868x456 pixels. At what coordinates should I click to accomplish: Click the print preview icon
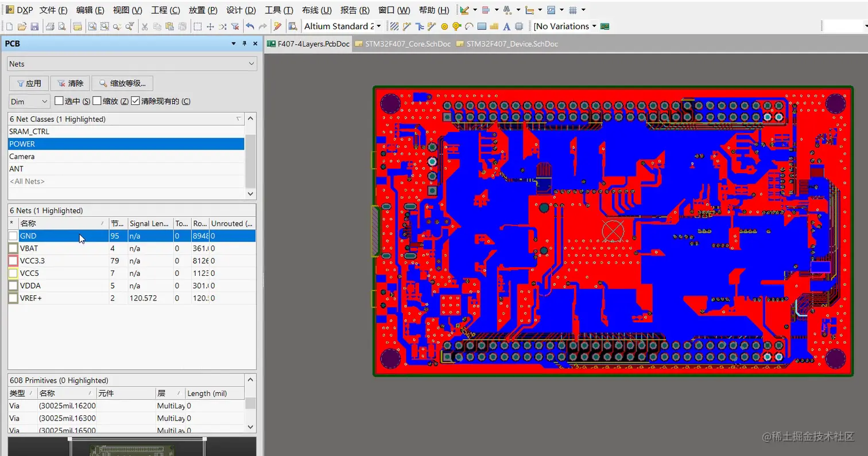pyautogui.click(x=62, y=26)
